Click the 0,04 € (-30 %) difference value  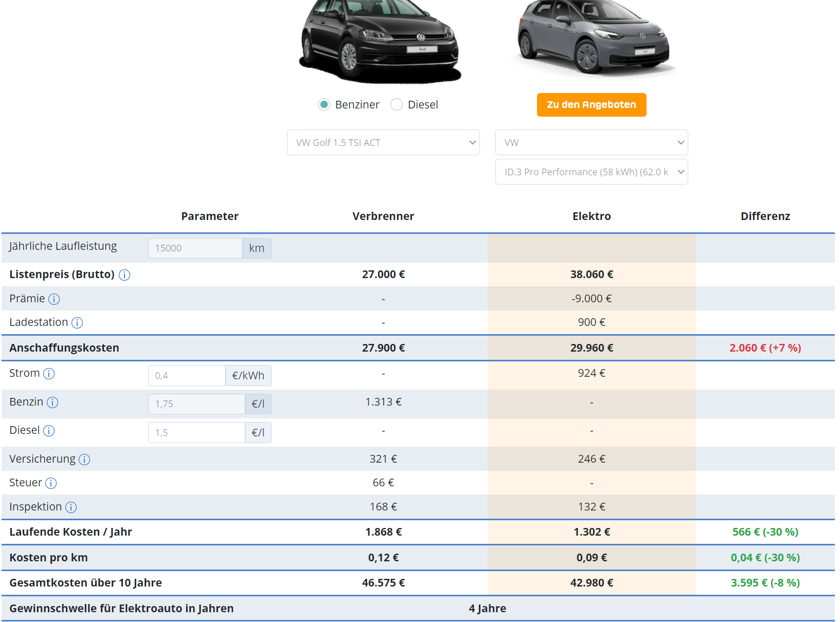coord(765,558)
